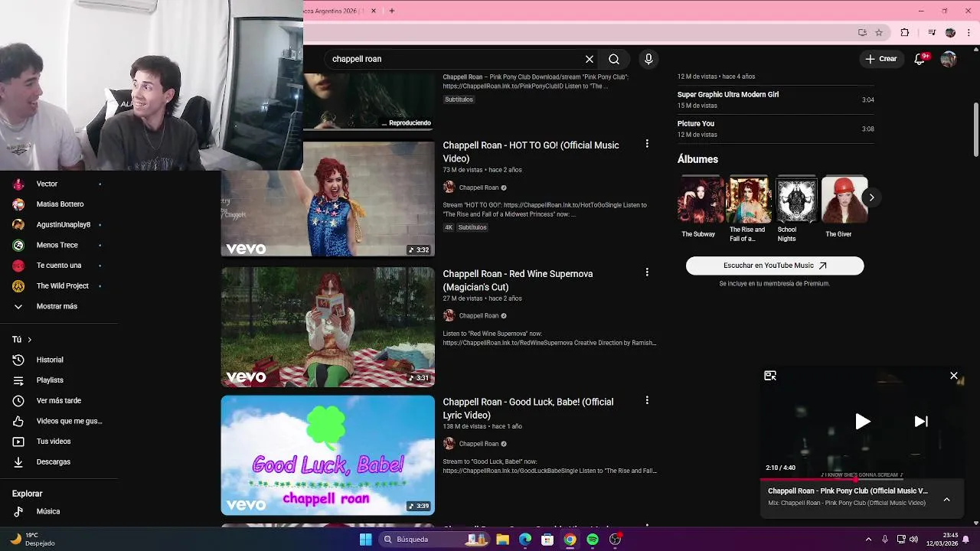Expand the miniplayer playlist chevron
The image size is (980, 551).
(946, 499)
